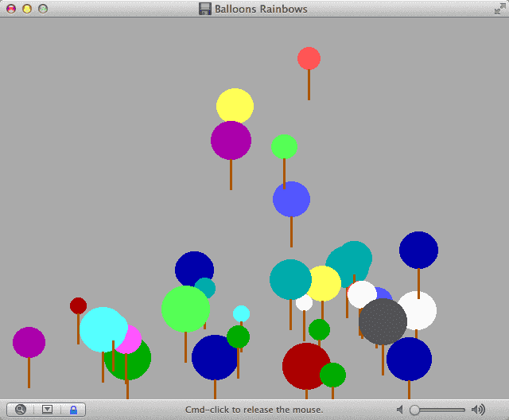
Task: Click the purple balloon at the far left
Action: (x=29, y=342)
